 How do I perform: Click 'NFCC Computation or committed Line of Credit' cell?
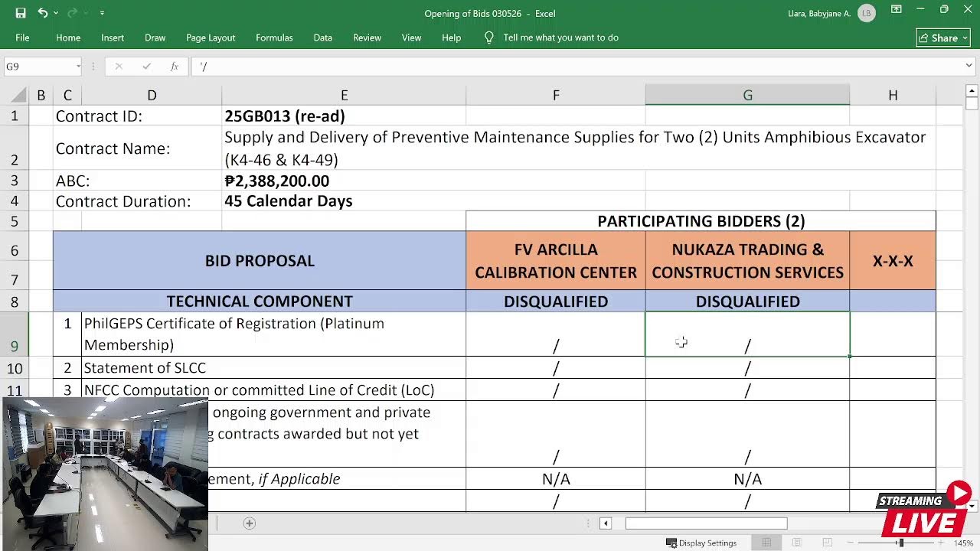[273, 390]
